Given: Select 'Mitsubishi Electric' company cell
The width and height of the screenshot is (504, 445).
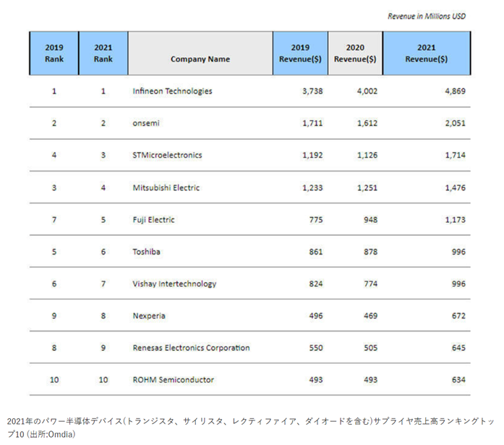Looking at the screenshot, I should (x=166, y=187).
